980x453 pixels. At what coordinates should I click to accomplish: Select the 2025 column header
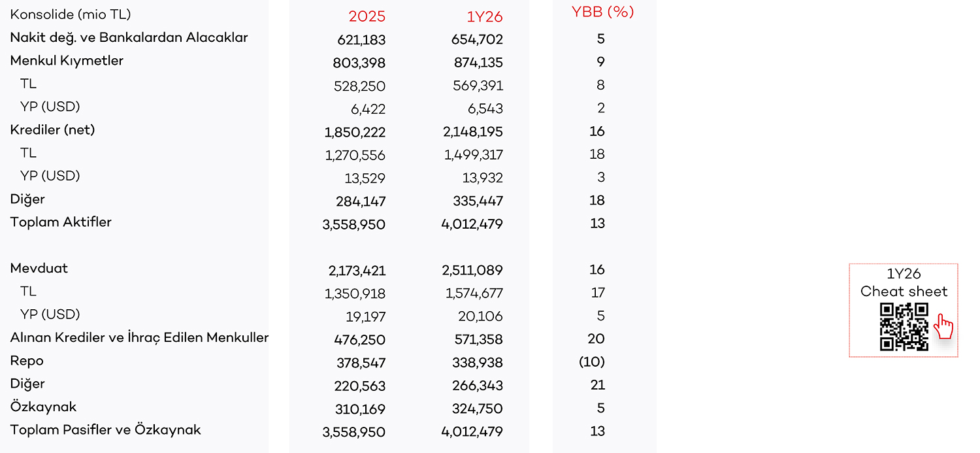tap(366, 16)
